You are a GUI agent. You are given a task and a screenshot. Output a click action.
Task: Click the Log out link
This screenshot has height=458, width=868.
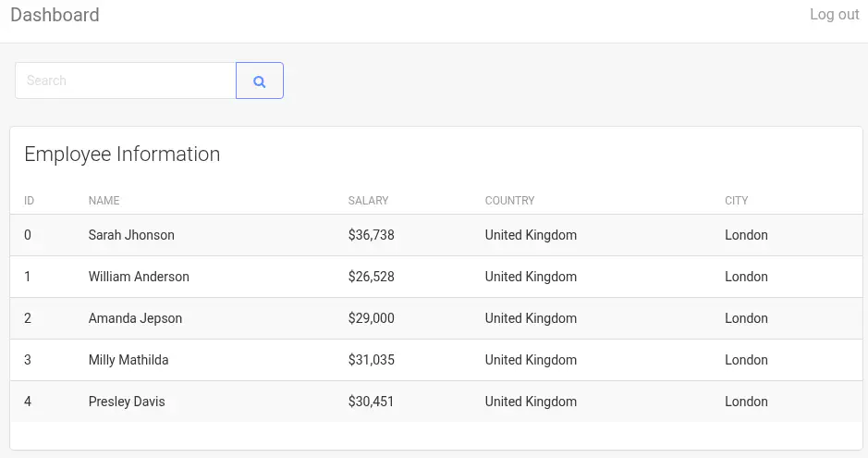834,15
